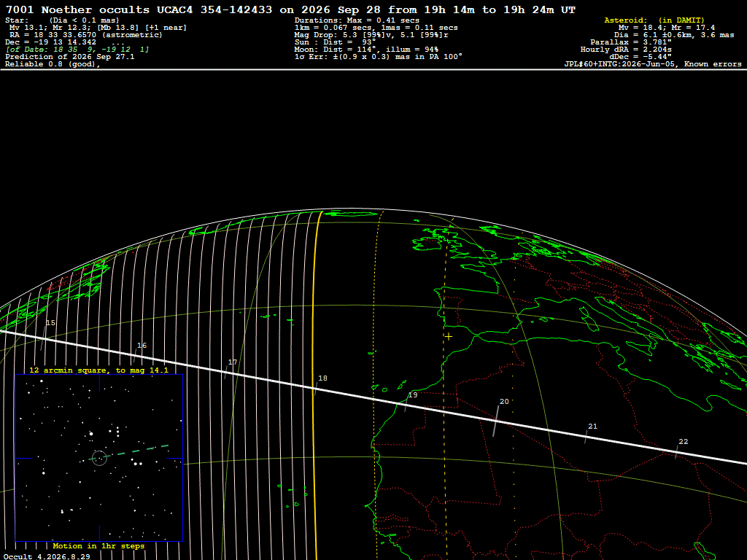Select time marker 19 on shadow path
Viewport: 747px width, 560px height.
(x=413, y=394)
